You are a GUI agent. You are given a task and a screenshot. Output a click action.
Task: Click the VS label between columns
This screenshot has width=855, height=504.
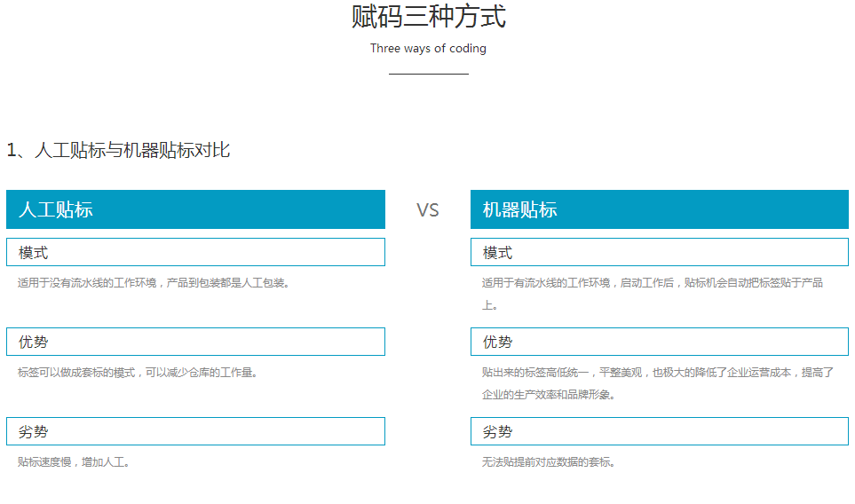click(x=428, y=210)
